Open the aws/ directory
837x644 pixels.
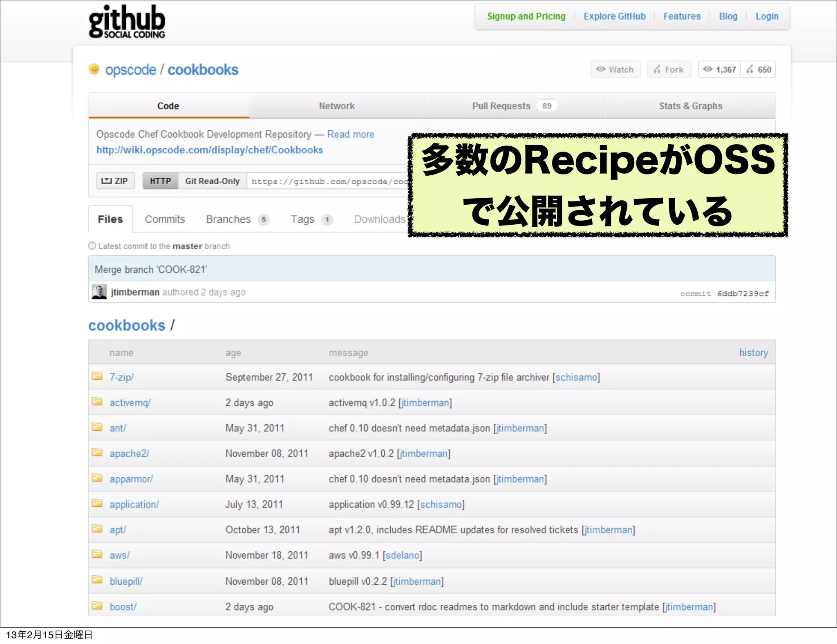point(119,555)
